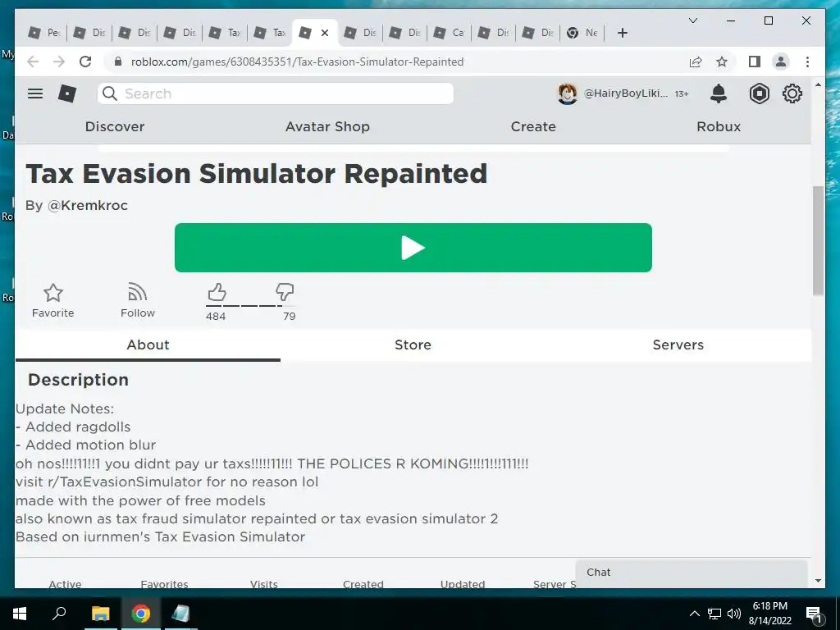Image resolution: width=840 pixels, height=630 pixels.
Task: Open the tab search dropdown chevron
Action: pos(692,21)
